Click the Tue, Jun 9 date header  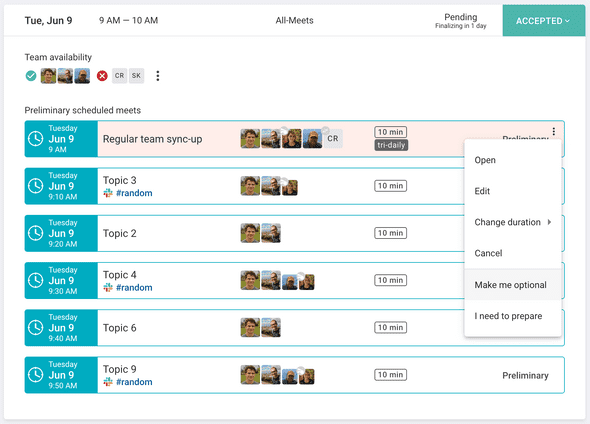[48, 21]
